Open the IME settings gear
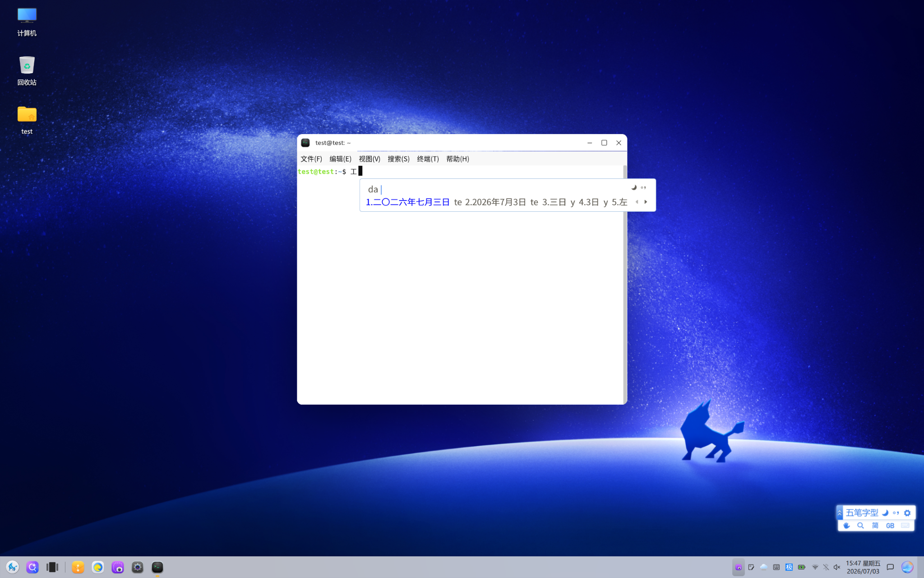 tap(907, 513)
